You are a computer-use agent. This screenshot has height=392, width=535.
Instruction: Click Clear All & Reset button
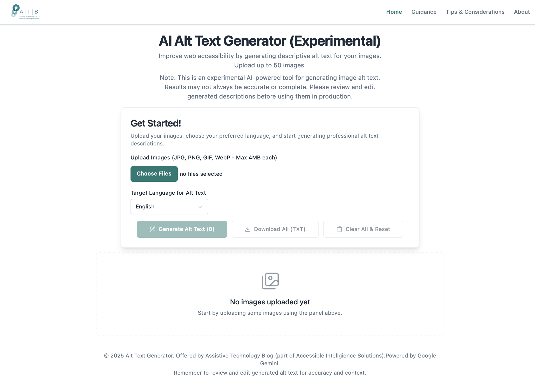point(363,229)
